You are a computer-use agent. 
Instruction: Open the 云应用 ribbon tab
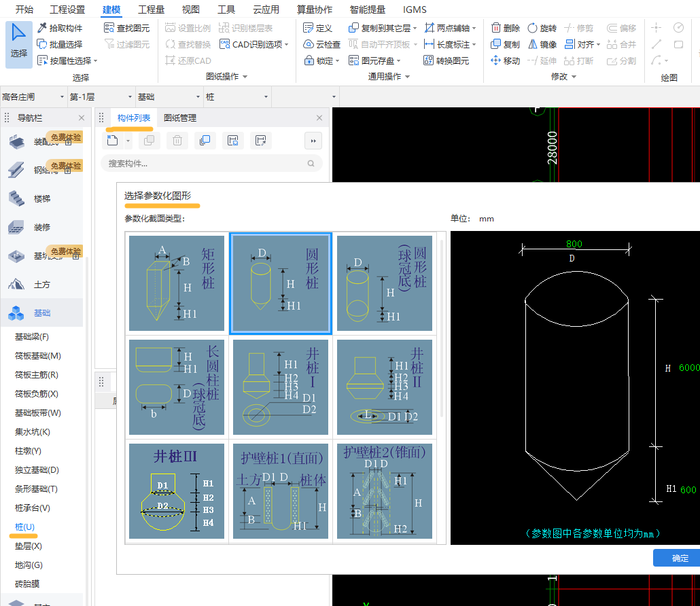point(266,10)
